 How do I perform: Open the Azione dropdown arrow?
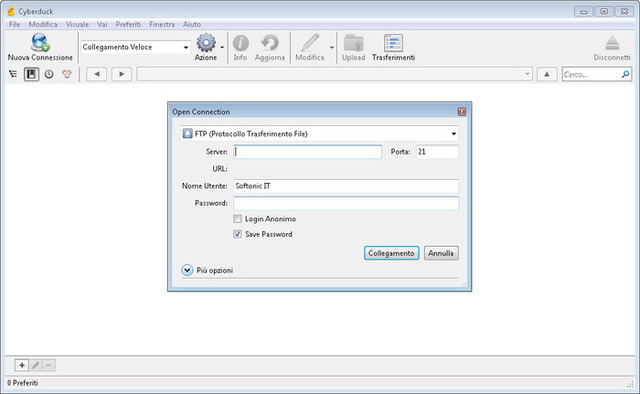tap(222, 47)
